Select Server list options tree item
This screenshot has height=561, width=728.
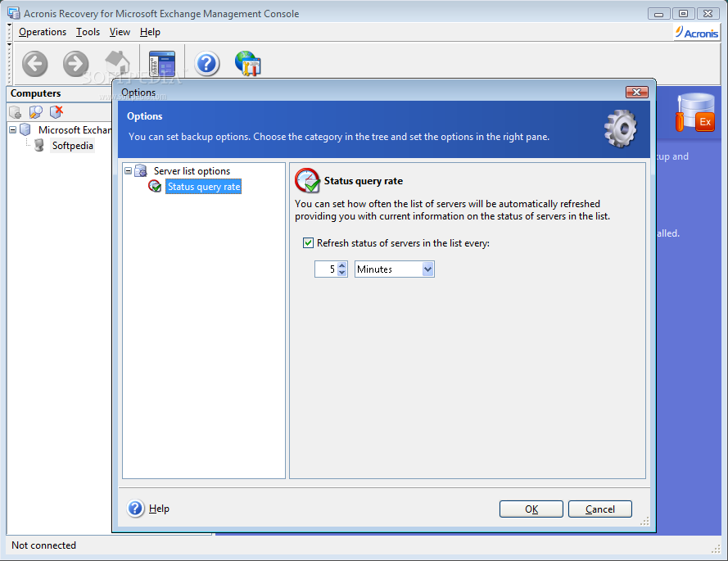[192, 171]
